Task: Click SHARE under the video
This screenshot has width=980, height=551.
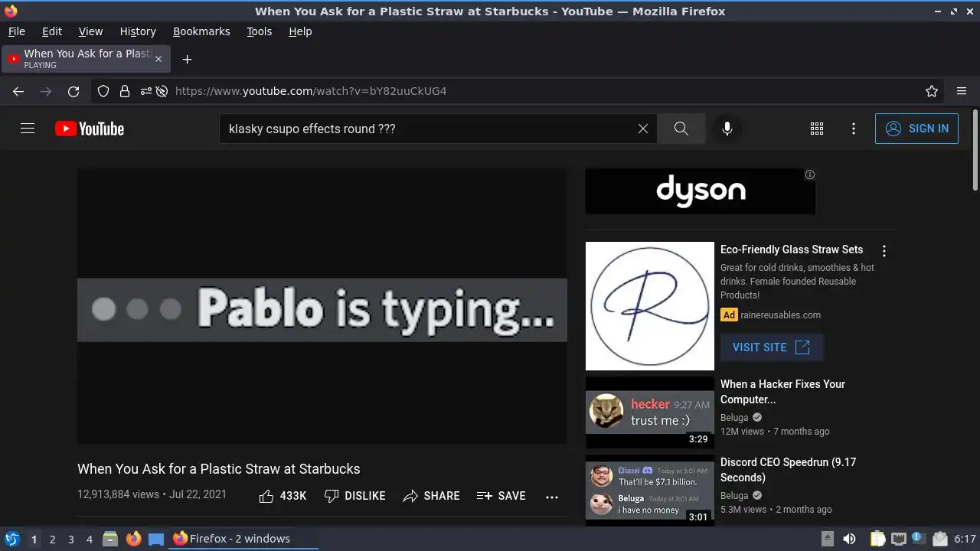Action: pyautogui.click(x=431, y=496)
